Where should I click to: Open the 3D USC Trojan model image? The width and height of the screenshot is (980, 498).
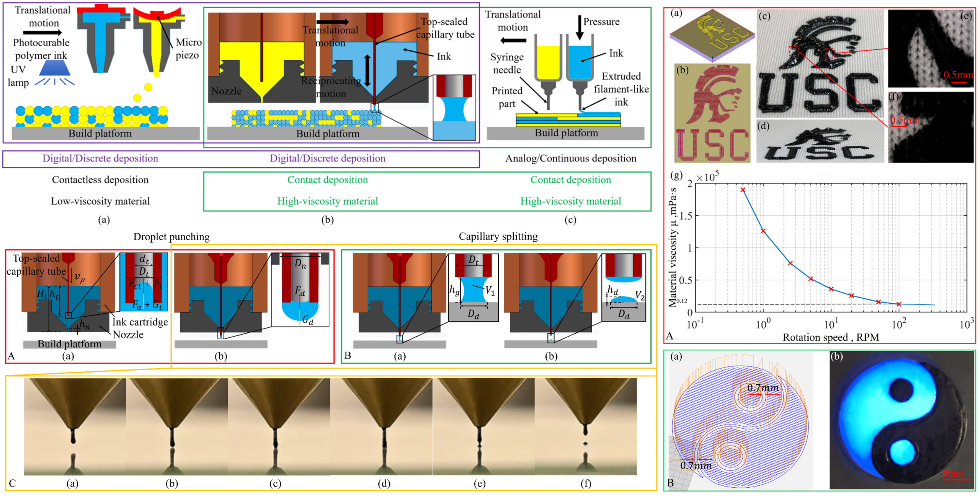pyautogui.click(x=712, y=36)
